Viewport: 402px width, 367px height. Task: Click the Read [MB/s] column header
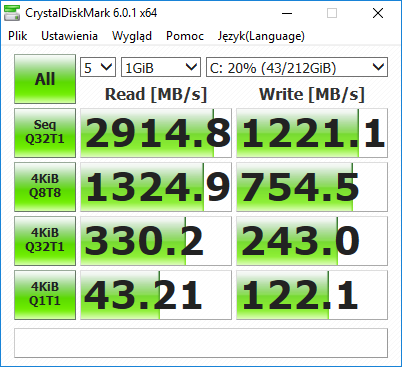pos(156,94)
